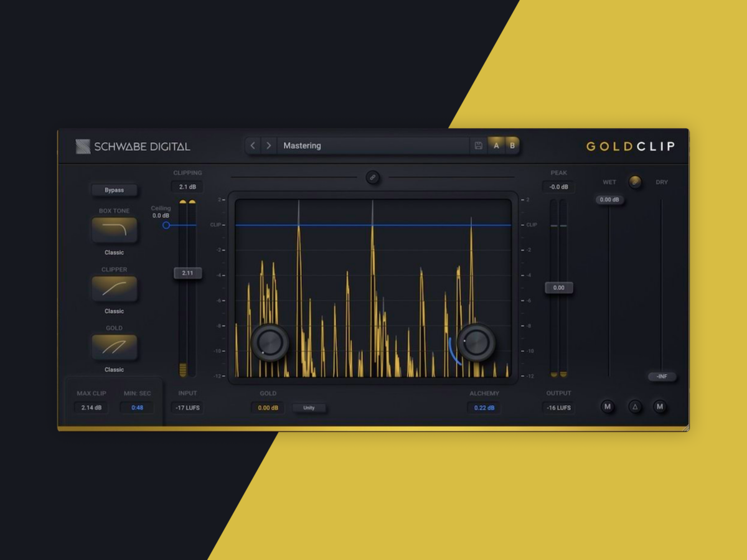
Task: Click the Classic label under Clipper
Action: 115,311
